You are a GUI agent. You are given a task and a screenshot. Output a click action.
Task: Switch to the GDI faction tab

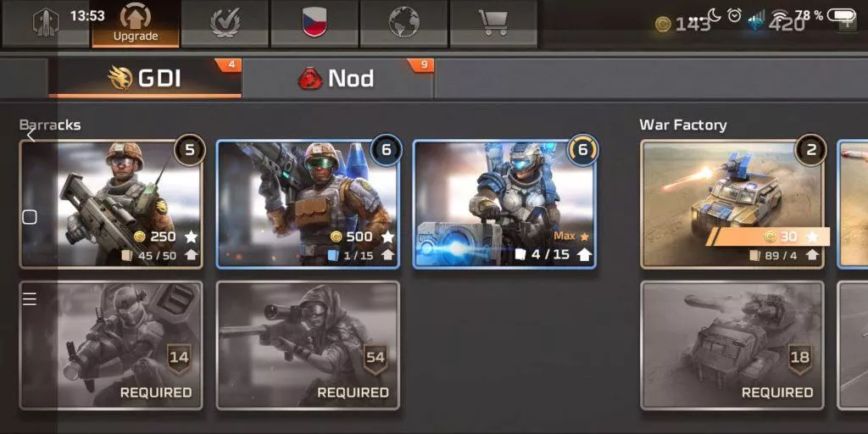point(145,78)
